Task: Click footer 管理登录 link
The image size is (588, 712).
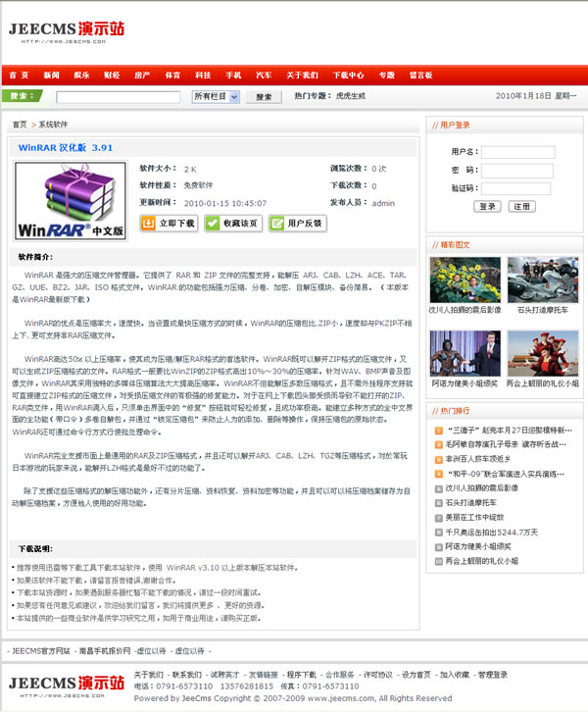Action: (x=493, y=675)
